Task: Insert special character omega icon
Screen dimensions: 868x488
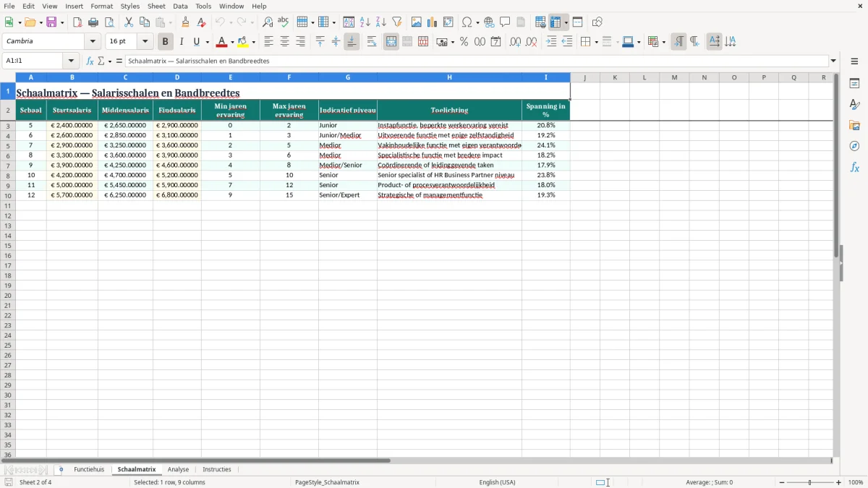Action: point(467,22)
